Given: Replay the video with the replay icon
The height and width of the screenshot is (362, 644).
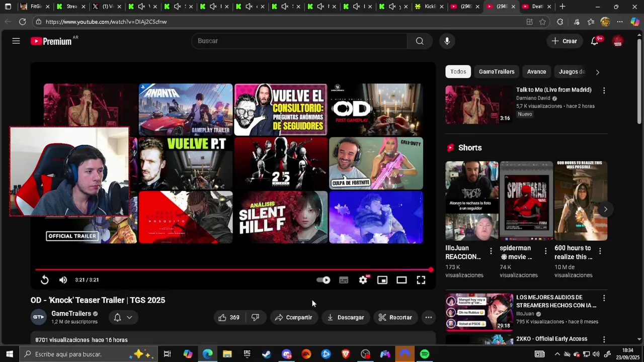Looking at the screenshot, I should (x=45, y=280).
